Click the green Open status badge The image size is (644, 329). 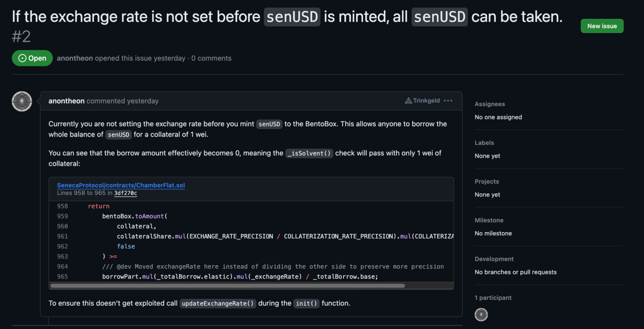[32, 58]
